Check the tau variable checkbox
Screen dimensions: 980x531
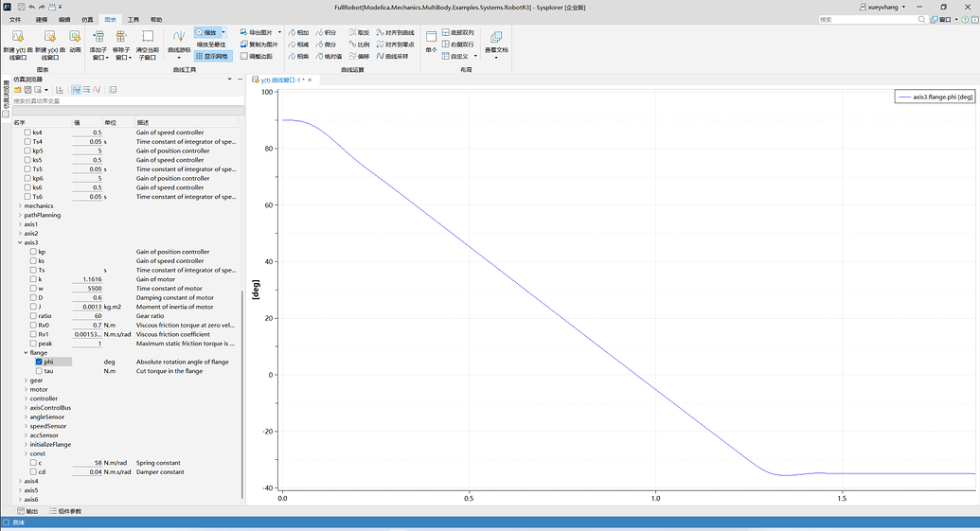(x=39, y=371)
